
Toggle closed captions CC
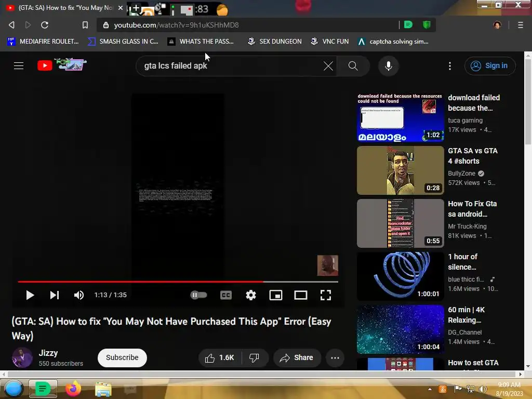(226, 295)
